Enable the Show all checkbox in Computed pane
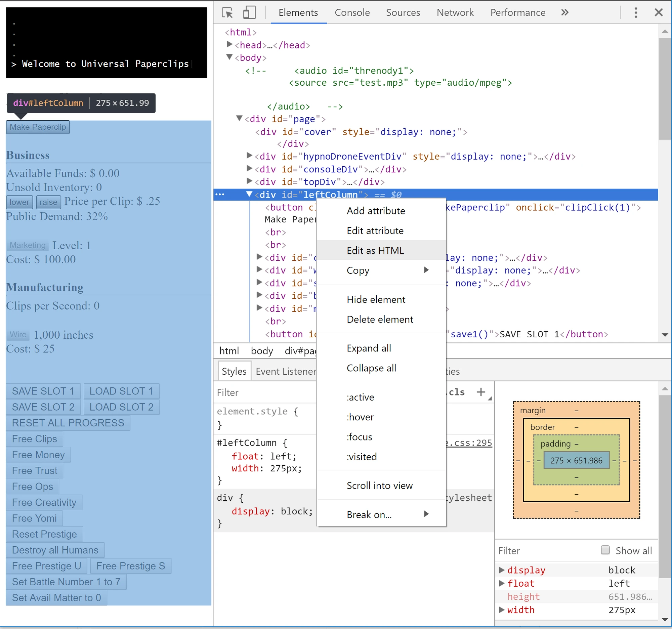This screenshot has width=672, height=629. 605,550
